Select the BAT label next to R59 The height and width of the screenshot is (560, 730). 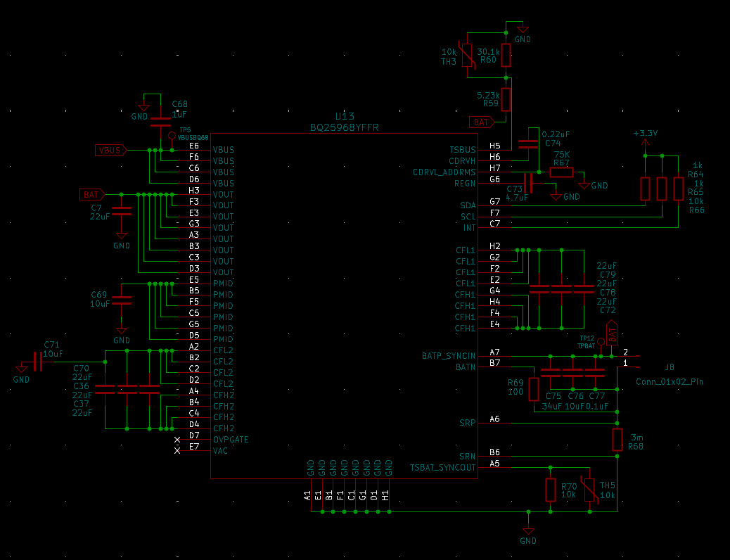coord(482,122)
